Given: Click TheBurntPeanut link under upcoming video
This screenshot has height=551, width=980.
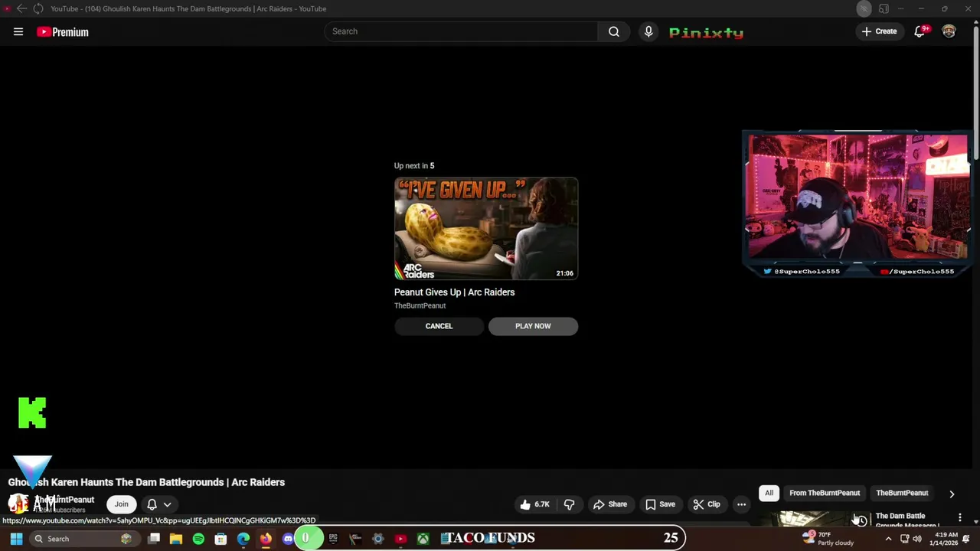Looking at the screenshot, I should point(420,305).
